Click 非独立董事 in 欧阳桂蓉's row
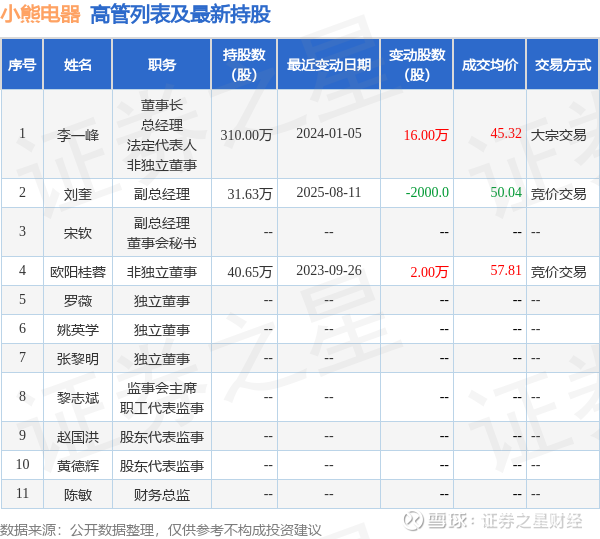This screenshot has height=539, width=600. pyautogui.click(x=161, y=272)
